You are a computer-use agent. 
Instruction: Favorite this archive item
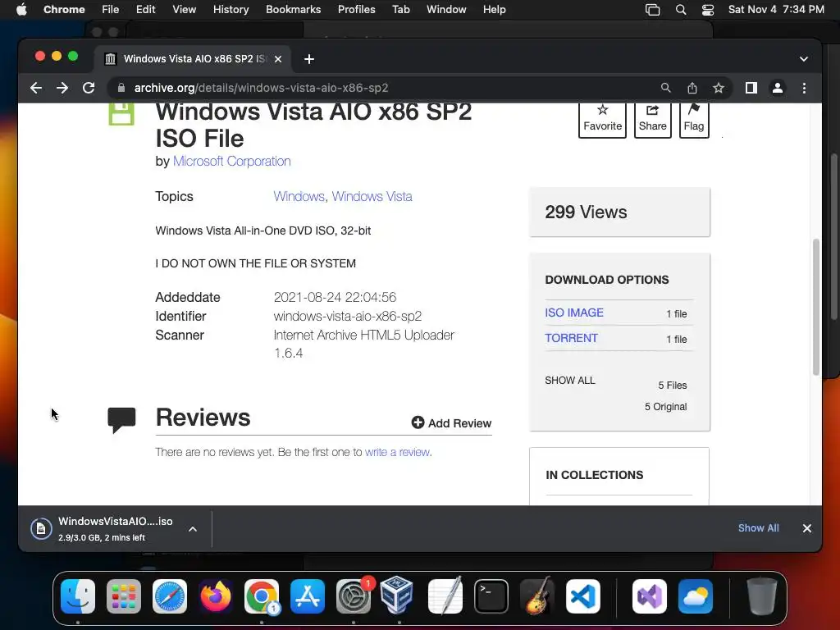[603, 119]
